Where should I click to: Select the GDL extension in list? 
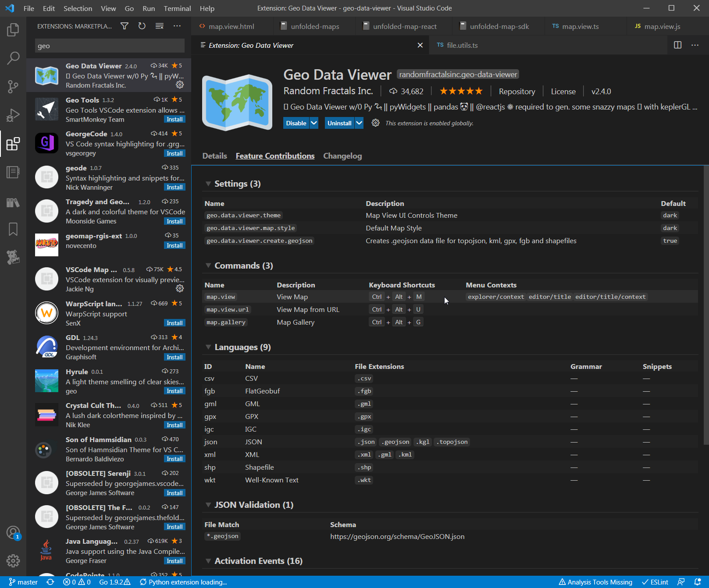[x=109, y=347]
